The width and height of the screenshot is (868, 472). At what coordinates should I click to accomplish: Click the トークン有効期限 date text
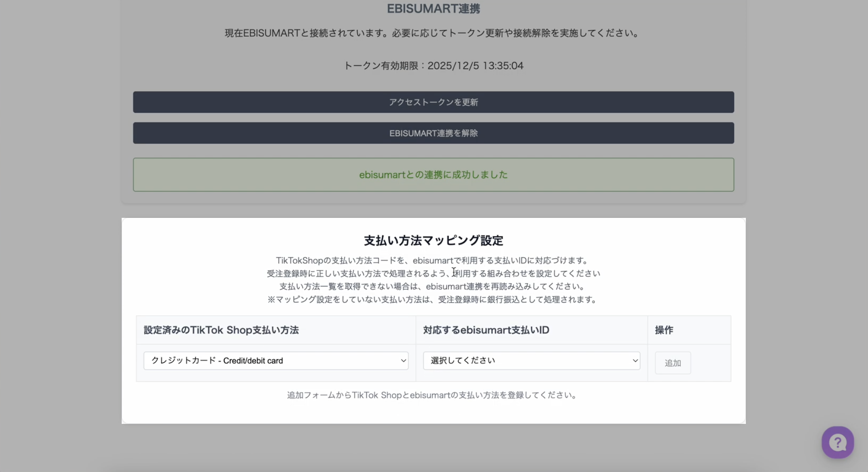(434, 66)
